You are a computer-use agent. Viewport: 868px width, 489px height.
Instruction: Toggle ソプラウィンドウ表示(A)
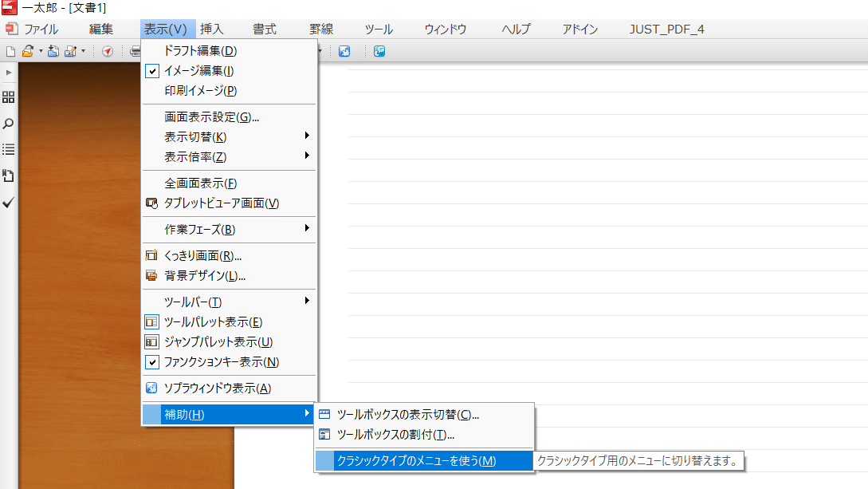point(229,388)
